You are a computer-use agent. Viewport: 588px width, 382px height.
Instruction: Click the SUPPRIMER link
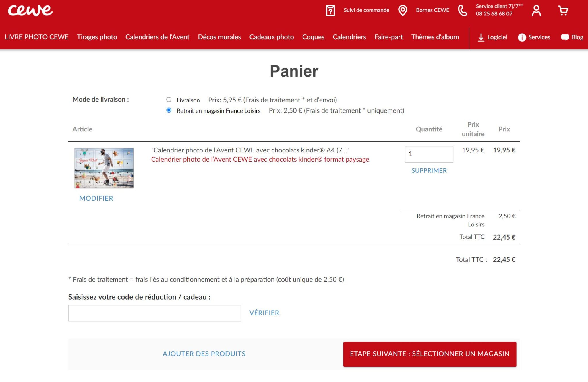(x=429, y=170)
